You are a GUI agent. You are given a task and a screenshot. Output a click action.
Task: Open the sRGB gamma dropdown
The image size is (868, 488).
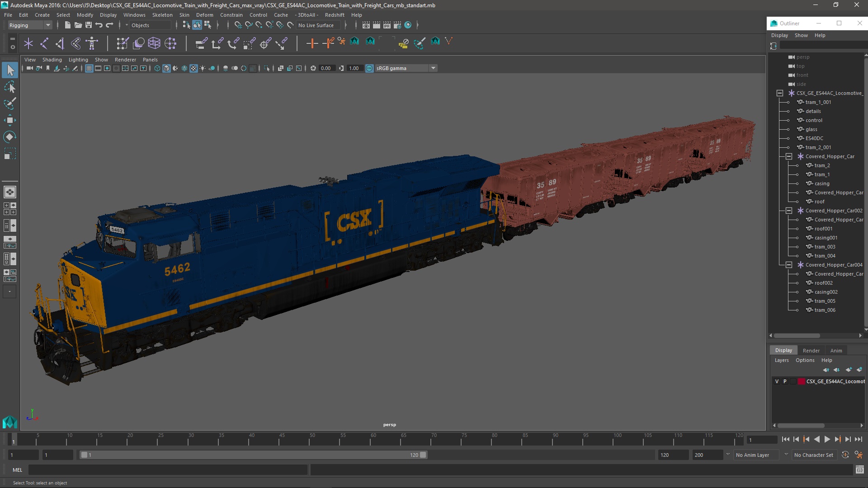[406, 68]
